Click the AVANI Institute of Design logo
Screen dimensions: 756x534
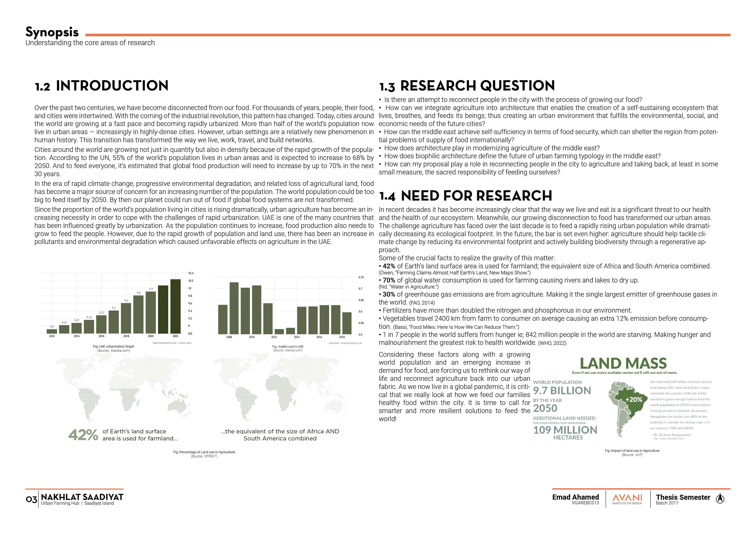point(627,499)
